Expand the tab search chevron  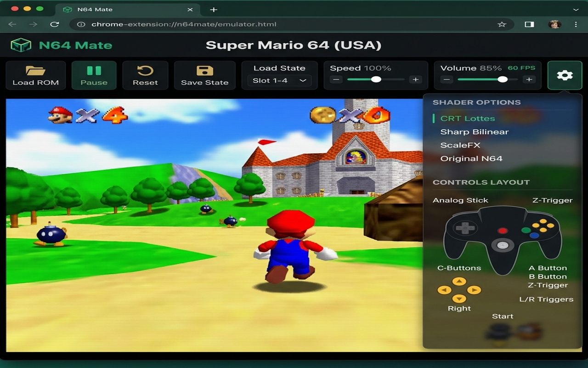pos(576,9)
